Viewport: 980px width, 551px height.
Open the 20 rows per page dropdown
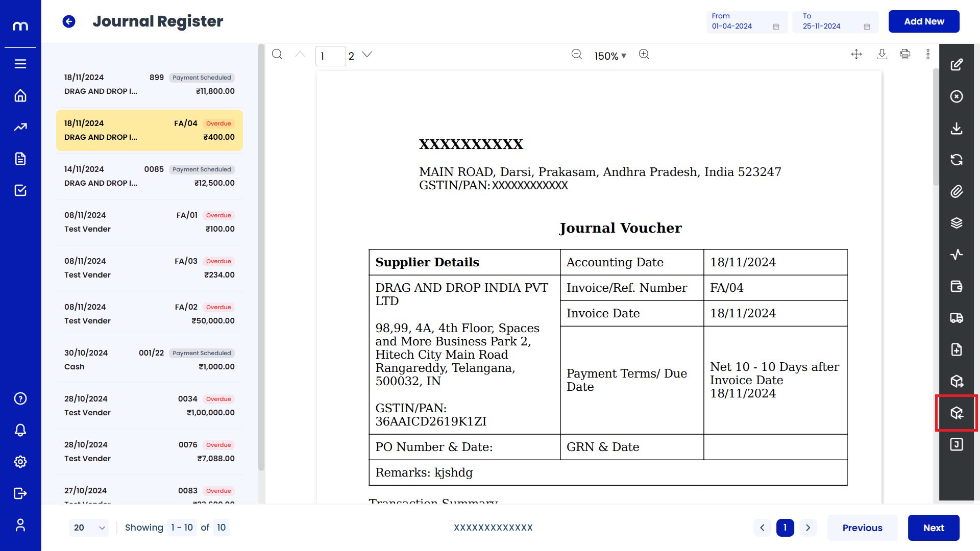pos(89,528)
